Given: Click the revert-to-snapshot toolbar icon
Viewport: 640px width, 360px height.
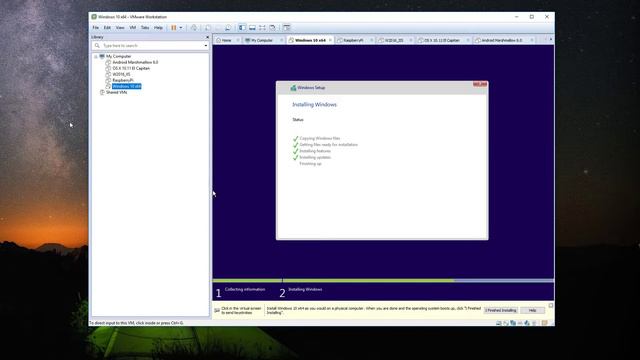Looking at the screenshot, I should (218, 28).
